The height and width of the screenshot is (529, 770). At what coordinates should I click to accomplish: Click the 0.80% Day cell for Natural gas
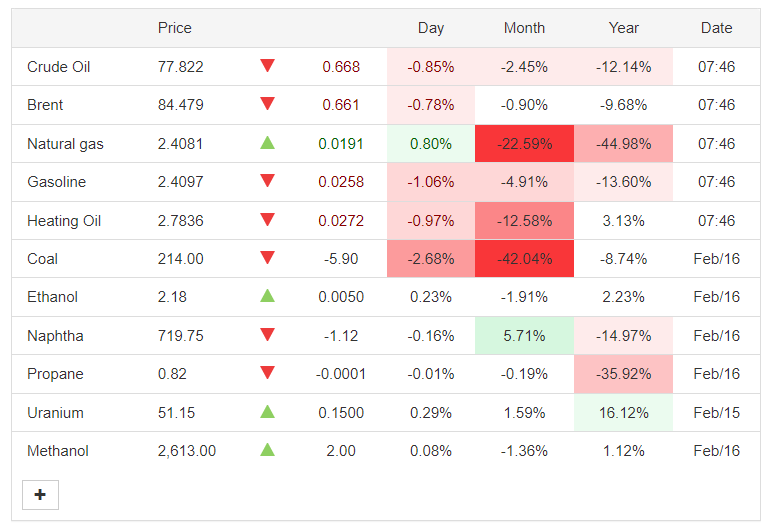431,144
